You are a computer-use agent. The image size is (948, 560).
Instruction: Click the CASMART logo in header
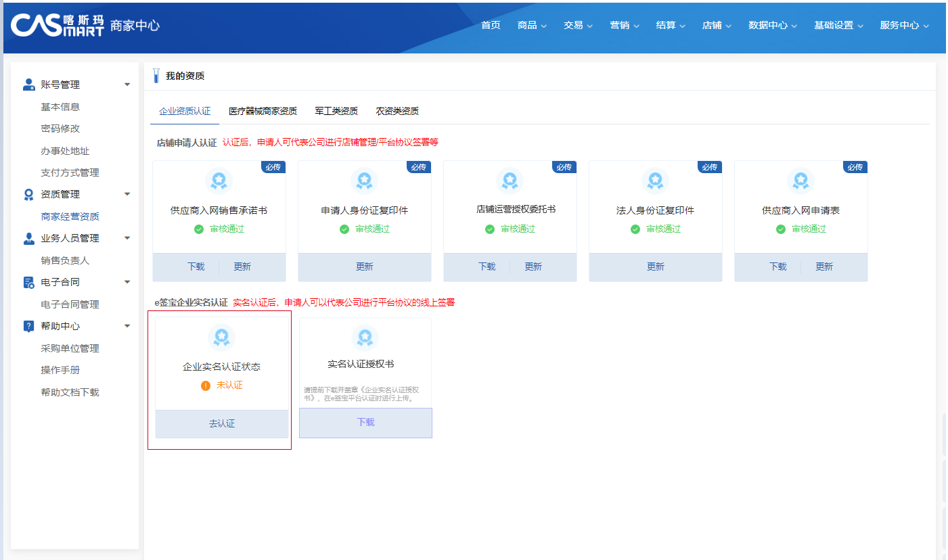click(x=58, y=25)
